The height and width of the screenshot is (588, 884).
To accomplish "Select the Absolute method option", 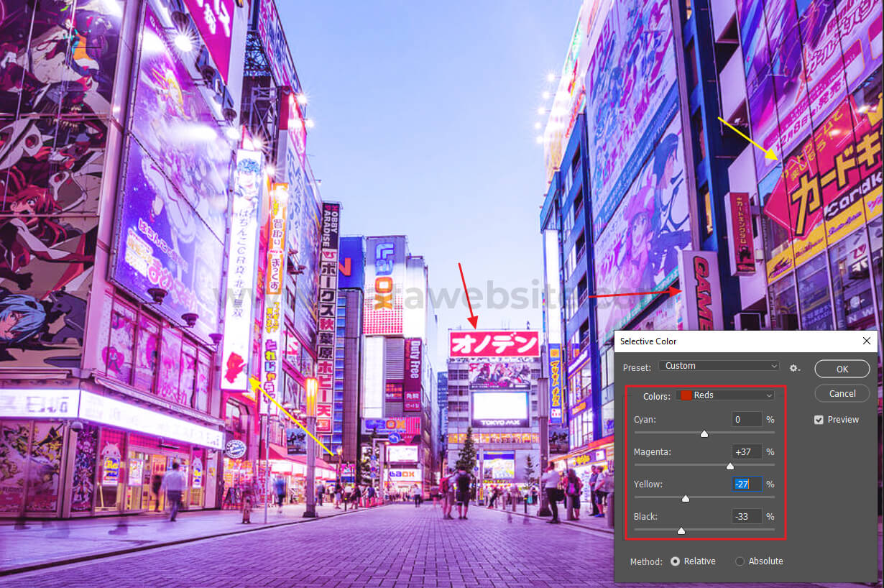I will coord(740,561).
